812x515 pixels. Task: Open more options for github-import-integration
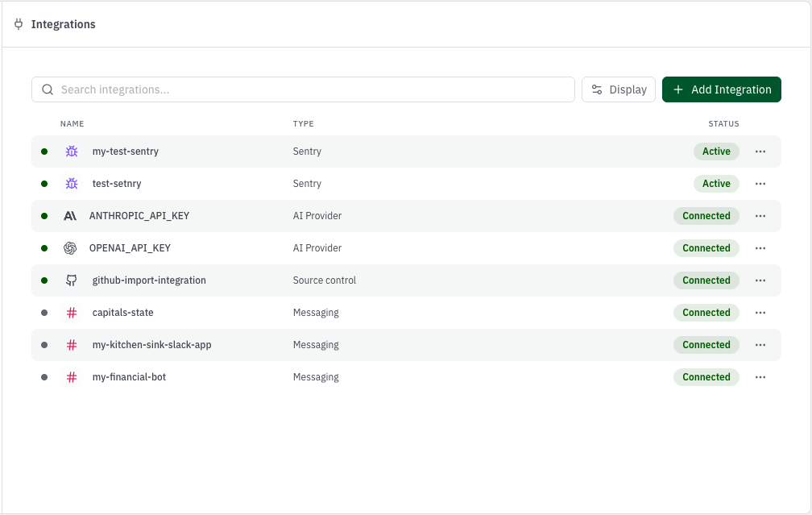760,280
